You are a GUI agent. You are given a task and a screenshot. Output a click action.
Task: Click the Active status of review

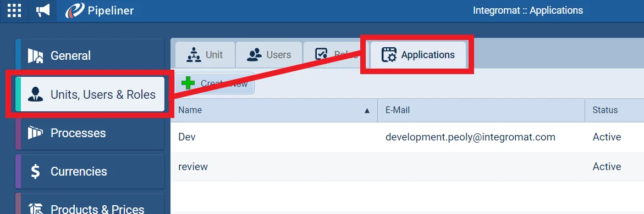[x=607, y=167]
